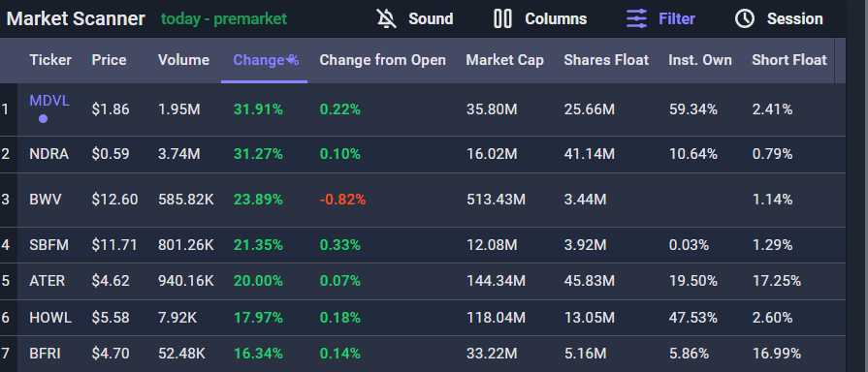The width and height of the screenshot is (868, 372).
Task: Click the 17.25% short float value
Action: pyautogui.click(x=776, y=281)
